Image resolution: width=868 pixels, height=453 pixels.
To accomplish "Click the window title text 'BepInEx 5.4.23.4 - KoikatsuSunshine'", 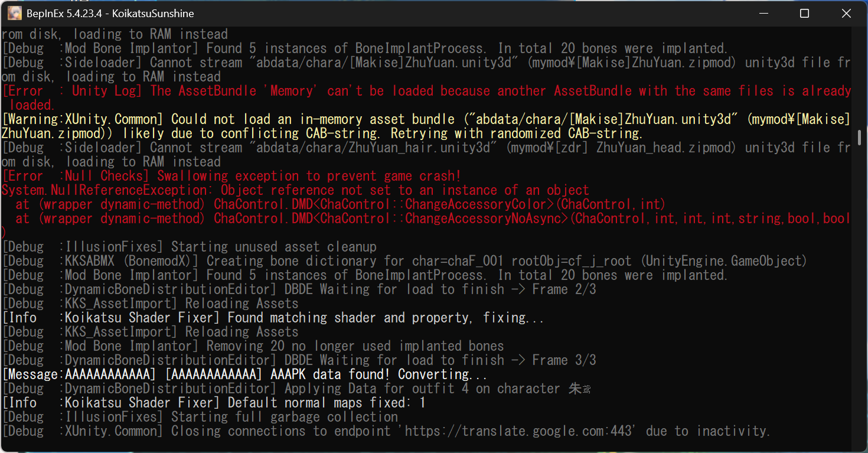I will [x=110, y=13].
